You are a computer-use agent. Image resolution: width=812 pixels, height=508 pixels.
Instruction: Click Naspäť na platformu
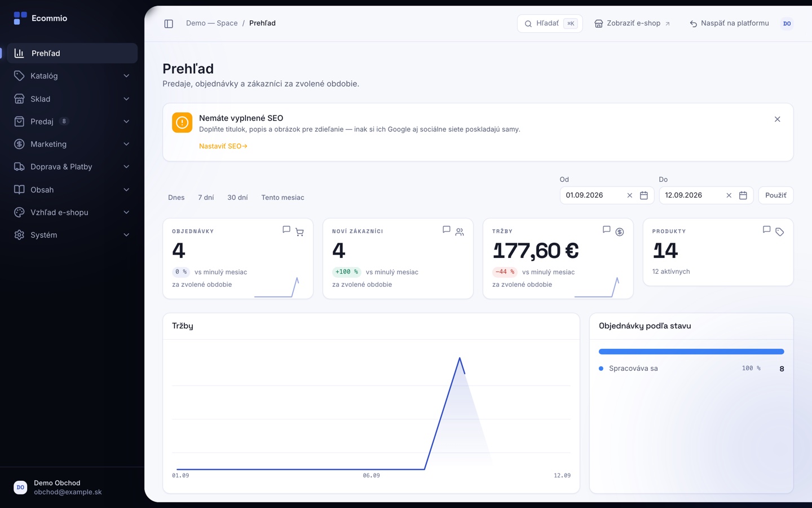click(x=729, y=24)
